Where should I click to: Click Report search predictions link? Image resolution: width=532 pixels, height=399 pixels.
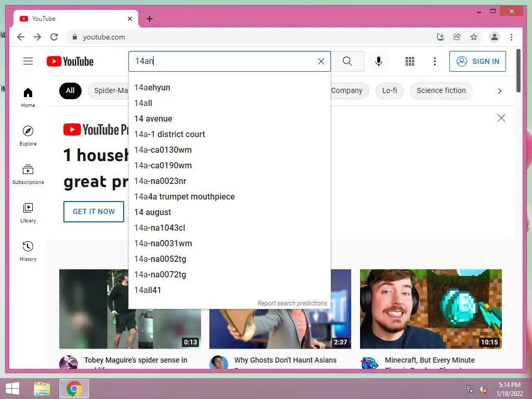tap(292, 303)
